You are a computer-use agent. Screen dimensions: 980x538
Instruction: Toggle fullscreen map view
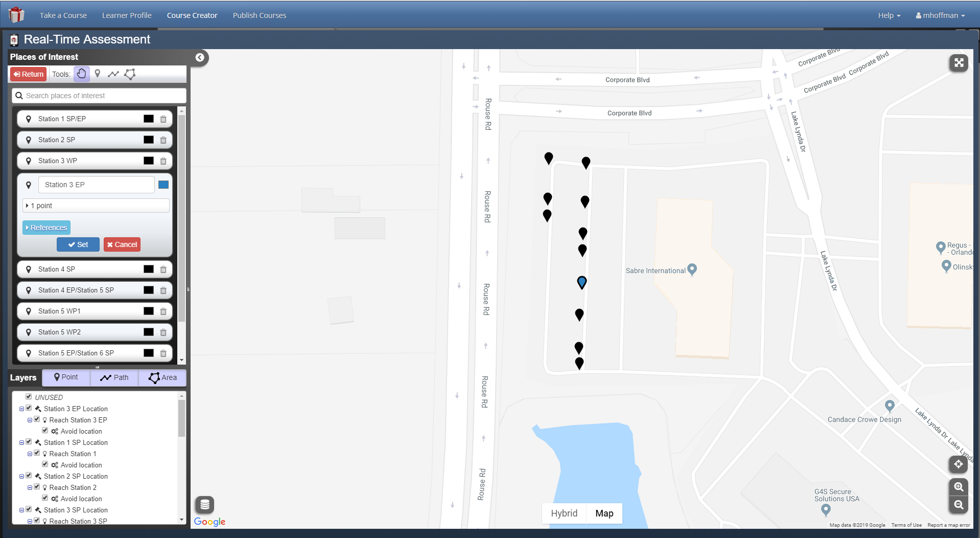pos(959,63)
